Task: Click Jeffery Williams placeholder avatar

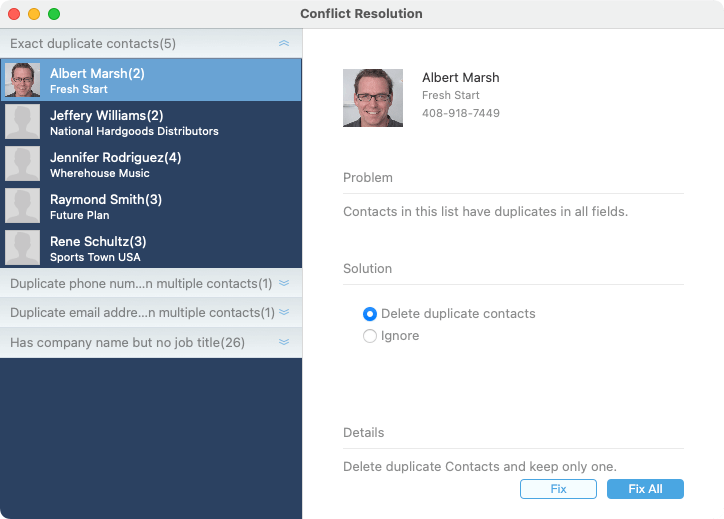Action: [x=22, y=122]
